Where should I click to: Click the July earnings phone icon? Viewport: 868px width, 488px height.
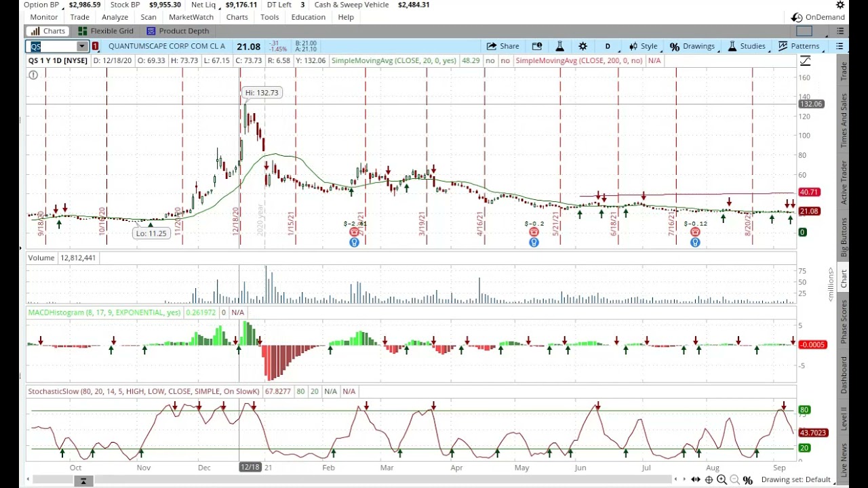pos(695,232)
